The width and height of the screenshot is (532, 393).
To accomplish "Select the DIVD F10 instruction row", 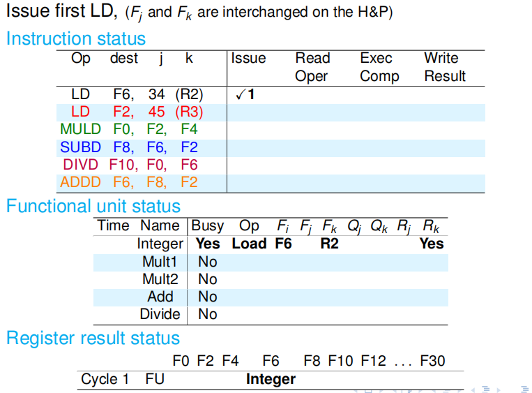I will (x=130, y=165).
